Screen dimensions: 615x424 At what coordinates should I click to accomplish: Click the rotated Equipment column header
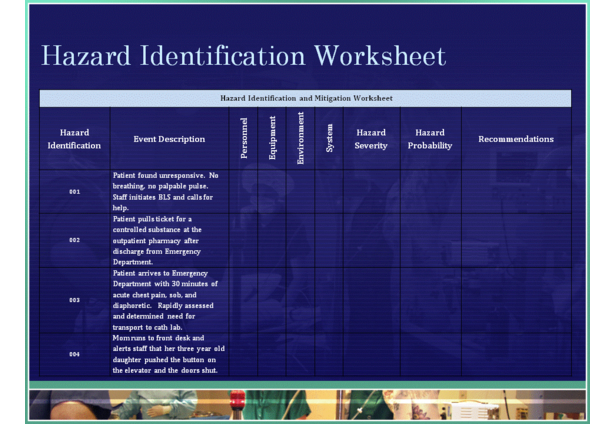pyautogui.click(x=272, y=138)
